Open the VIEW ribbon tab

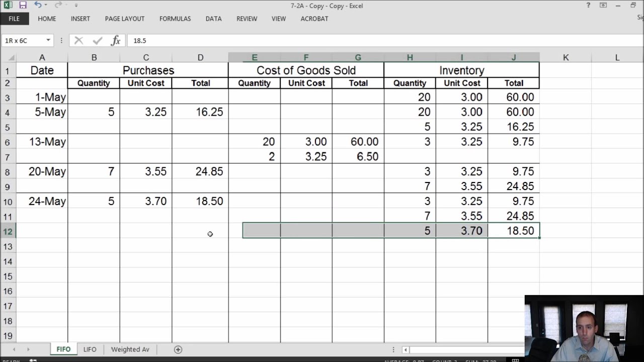coord(278,19)
